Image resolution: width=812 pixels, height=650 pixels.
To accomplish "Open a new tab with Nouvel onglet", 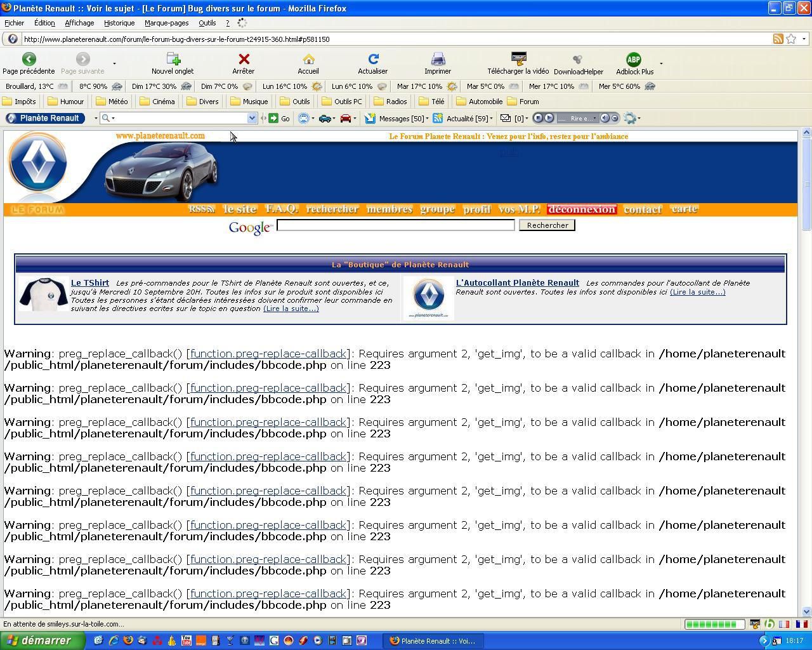I will point(173,63).
